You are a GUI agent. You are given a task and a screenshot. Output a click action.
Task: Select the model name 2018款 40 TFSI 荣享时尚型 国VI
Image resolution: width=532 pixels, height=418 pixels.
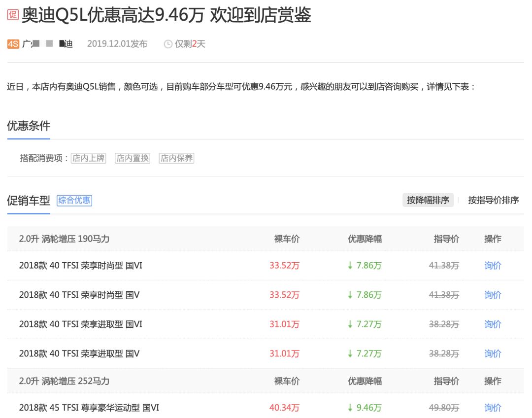80,266
